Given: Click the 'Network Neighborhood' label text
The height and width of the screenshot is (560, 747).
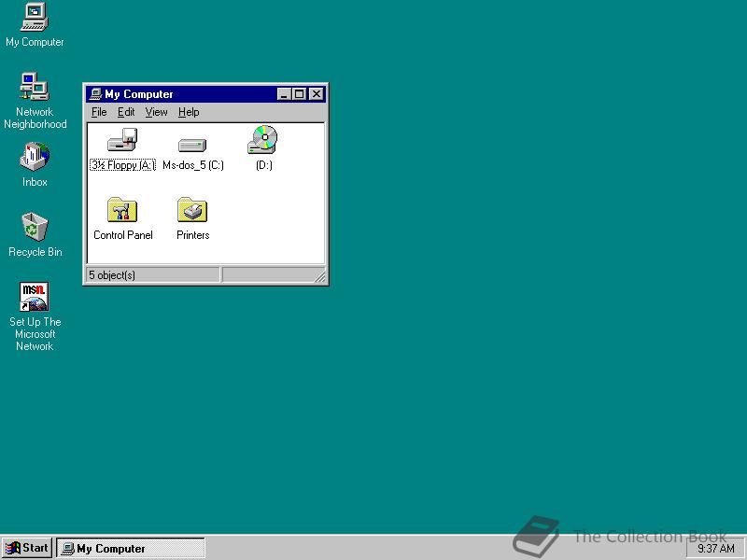Looking at the screenshot, I should [35, 119].
